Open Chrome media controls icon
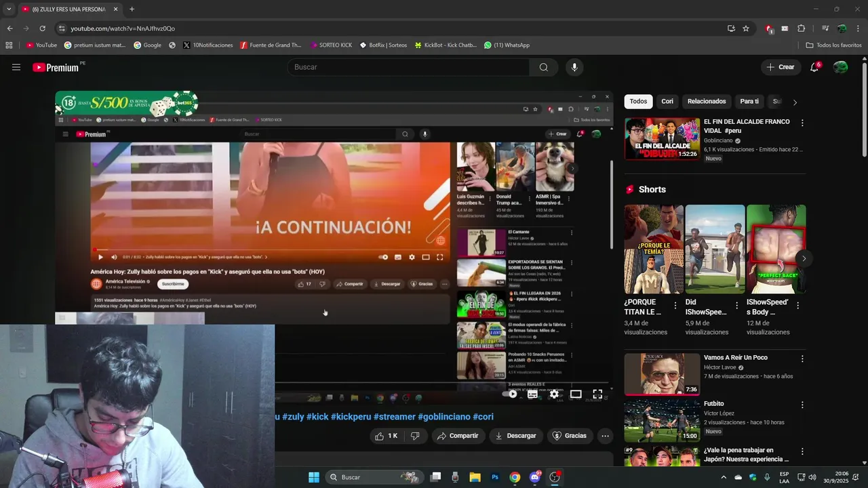The width and height of the screenshot is (868, 488). tap(825, 28)
